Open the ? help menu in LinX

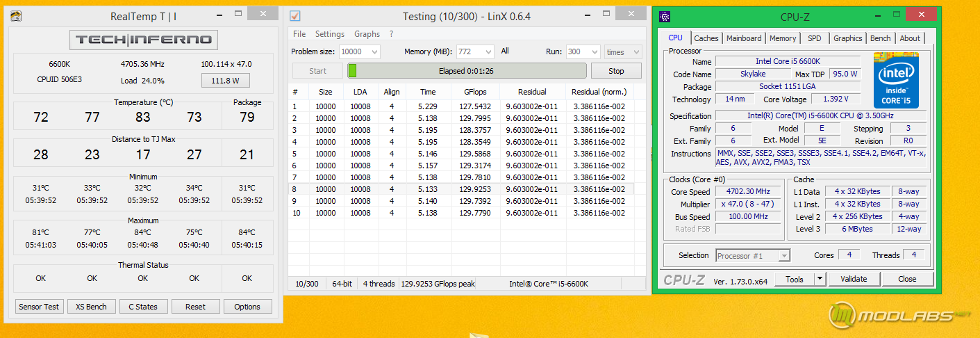(x=391, y=34)
